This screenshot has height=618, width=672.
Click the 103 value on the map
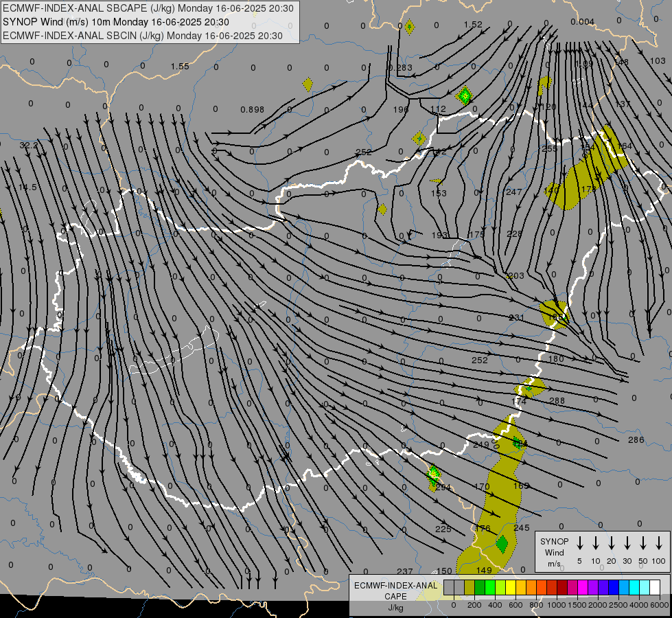(658, 61)
